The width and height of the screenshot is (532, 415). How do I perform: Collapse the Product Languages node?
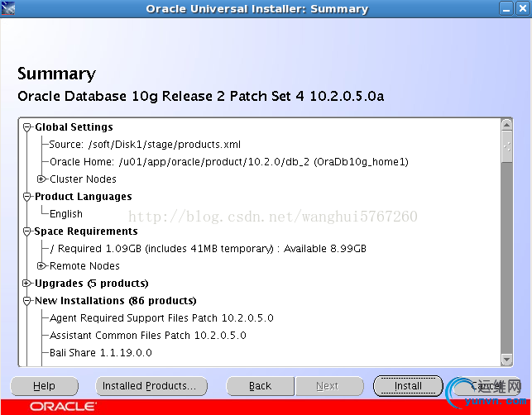[26, 197]
